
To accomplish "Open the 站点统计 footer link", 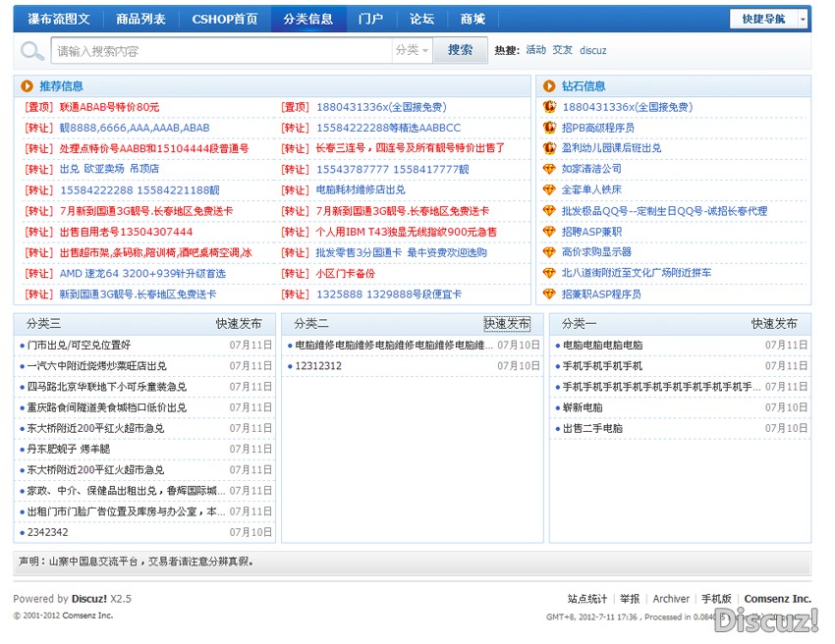I will (x=587, y=599).
